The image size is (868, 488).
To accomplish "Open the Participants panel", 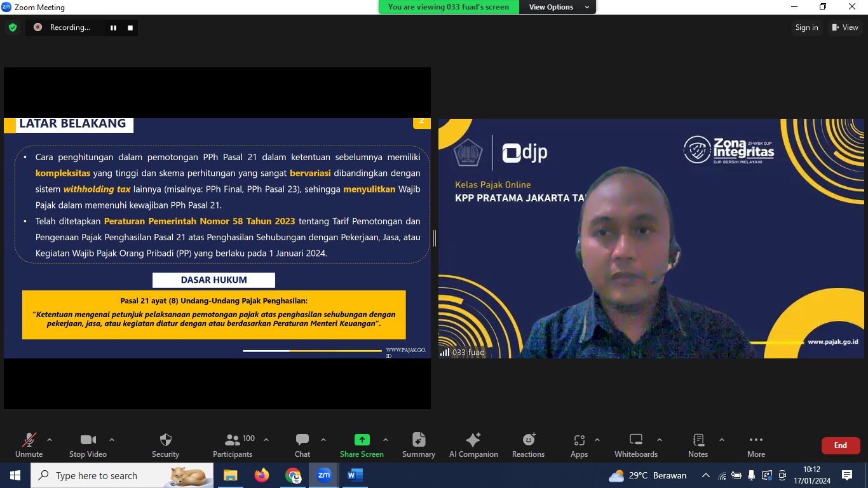I will pos(233,445).
